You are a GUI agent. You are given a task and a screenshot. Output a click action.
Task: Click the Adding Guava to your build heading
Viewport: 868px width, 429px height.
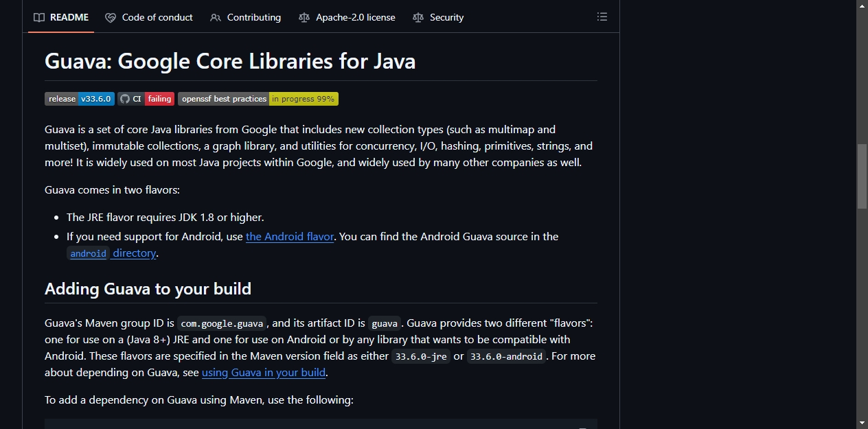point(148,288)
